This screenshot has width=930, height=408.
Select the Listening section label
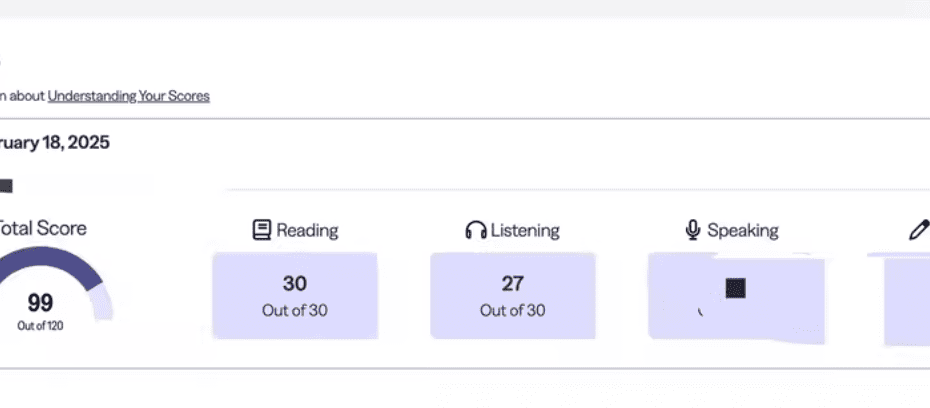pyautogui.click(x=525, y=231)
